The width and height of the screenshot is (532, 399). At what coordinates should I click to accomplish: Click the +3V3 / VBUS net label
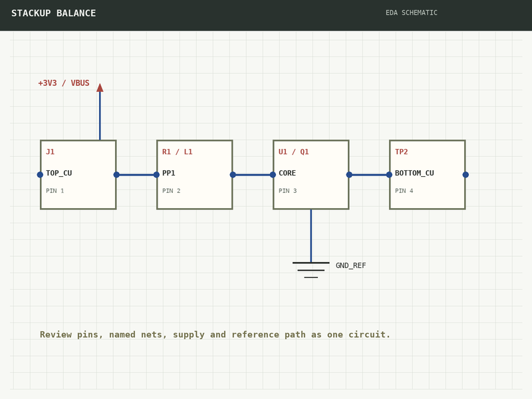pos(64,83)
